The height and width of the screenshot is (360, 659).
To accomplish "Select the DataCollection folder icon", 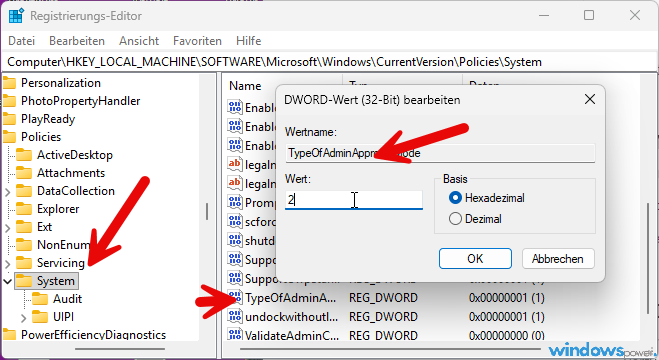I will click(24, 191).
